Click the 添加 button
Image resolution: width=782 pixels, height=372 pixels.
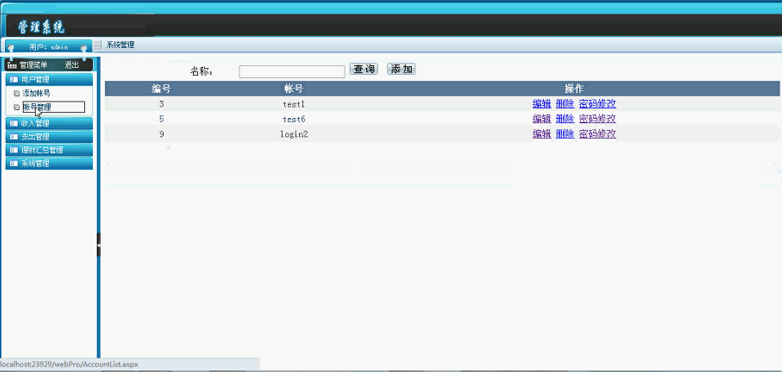pyautogui.click(x=401, y=69)
